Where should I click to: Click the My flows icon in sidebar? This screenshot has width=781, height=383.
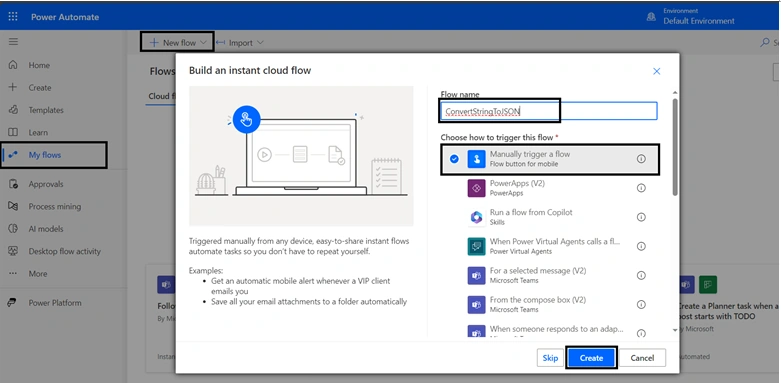pos(13,155)
